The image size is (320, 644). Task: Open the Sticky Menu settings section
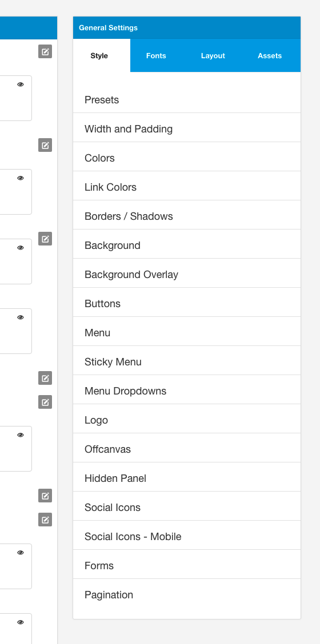[187, 362]
